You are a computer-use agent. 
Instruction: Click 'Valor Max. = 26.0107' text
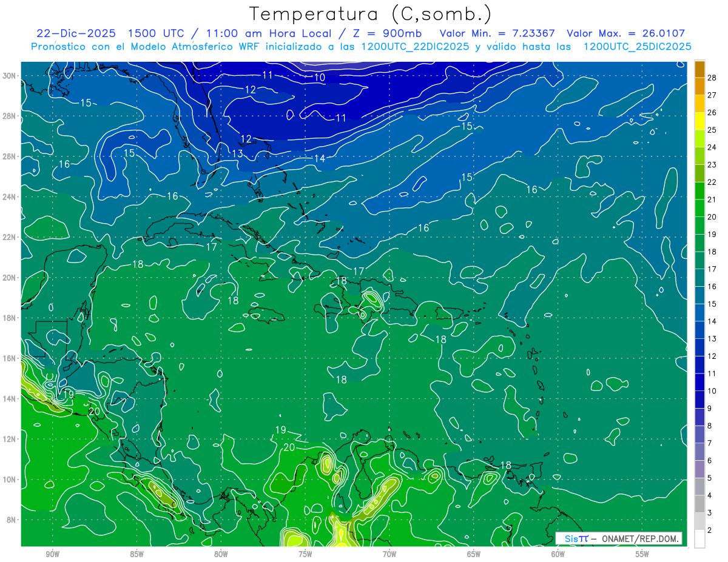click(626, 33)
